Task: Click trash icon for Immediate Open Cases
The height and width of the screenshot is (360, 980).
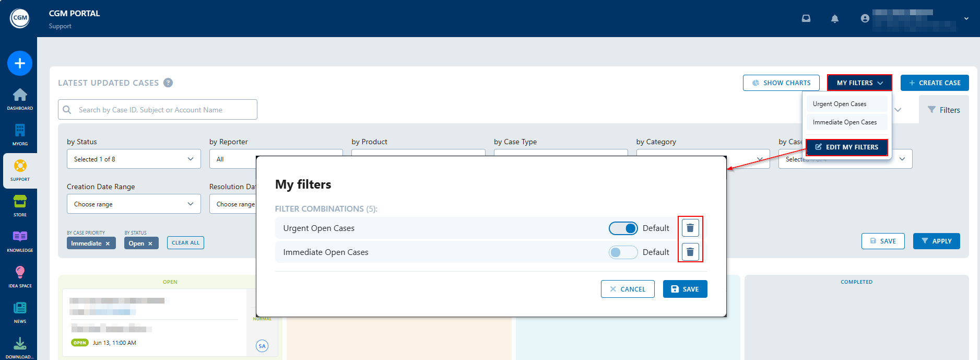Action: [690, 252]
